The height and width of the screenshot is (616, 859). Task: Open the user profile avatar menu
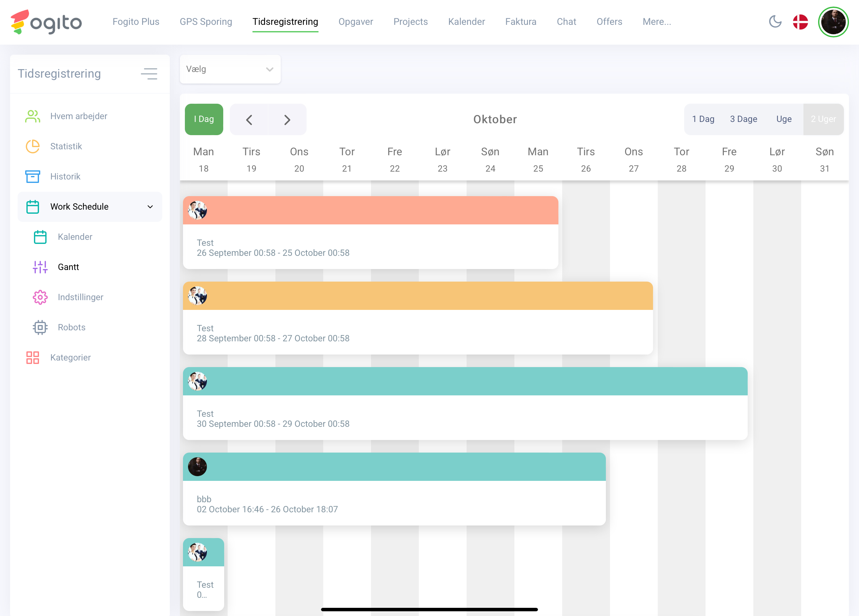point(833,22)
